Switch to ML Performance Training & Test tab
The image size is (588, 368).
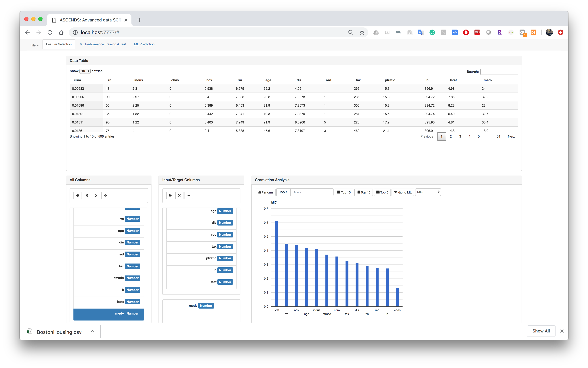coord(103,44)
